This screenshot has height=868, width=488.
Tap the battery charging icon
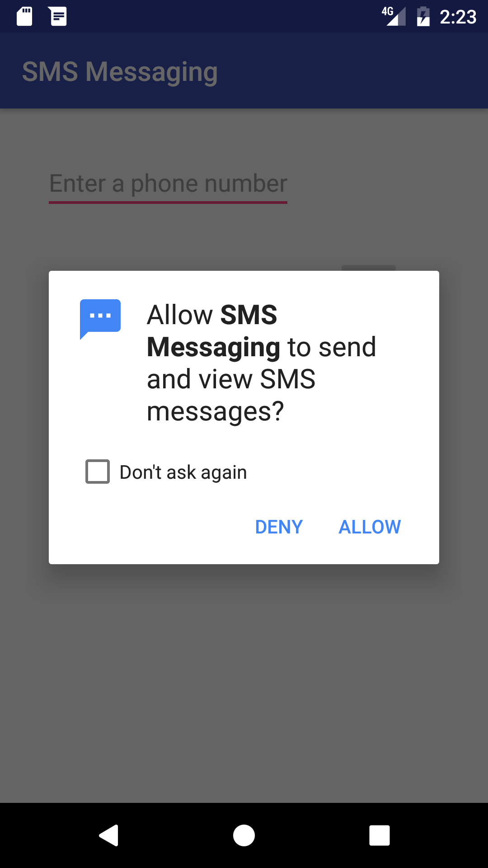(x=423, y=16)
